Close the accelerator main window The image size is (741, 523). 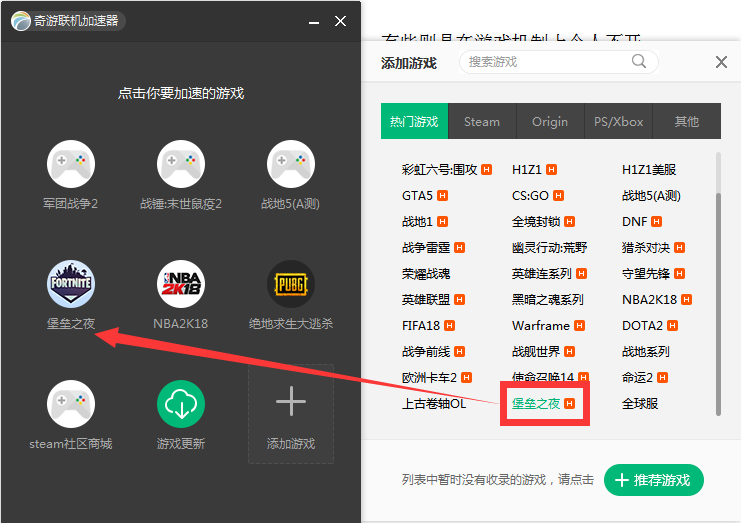(x=340, y=21)
